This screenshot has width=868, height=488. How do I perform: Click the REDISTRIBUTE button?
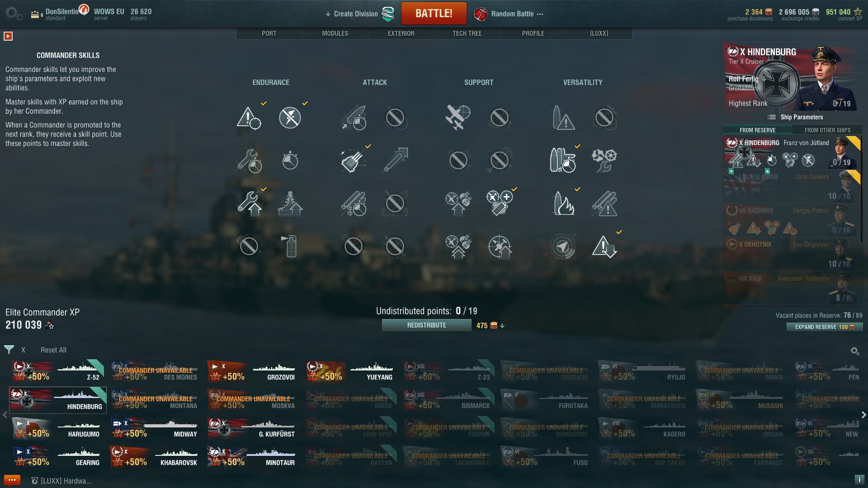click(426, 325)
